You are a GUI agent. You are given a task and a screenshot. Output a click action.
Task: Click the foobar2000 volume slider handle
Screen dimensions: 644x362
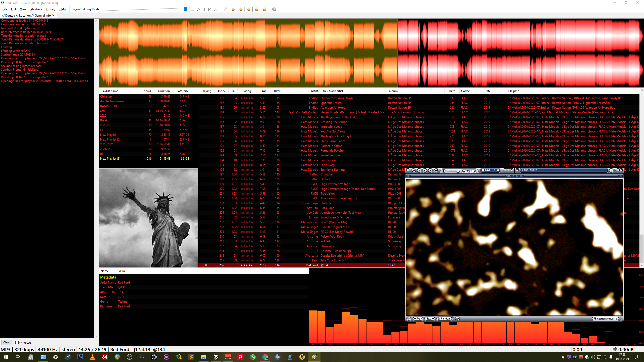click(x=185, y=9)
